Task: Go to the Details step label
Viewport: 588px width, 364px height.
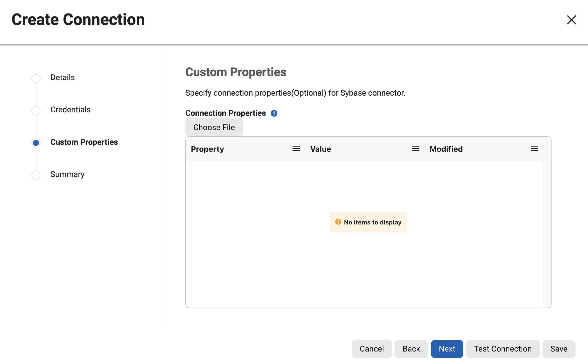Action: pos(62,77)
